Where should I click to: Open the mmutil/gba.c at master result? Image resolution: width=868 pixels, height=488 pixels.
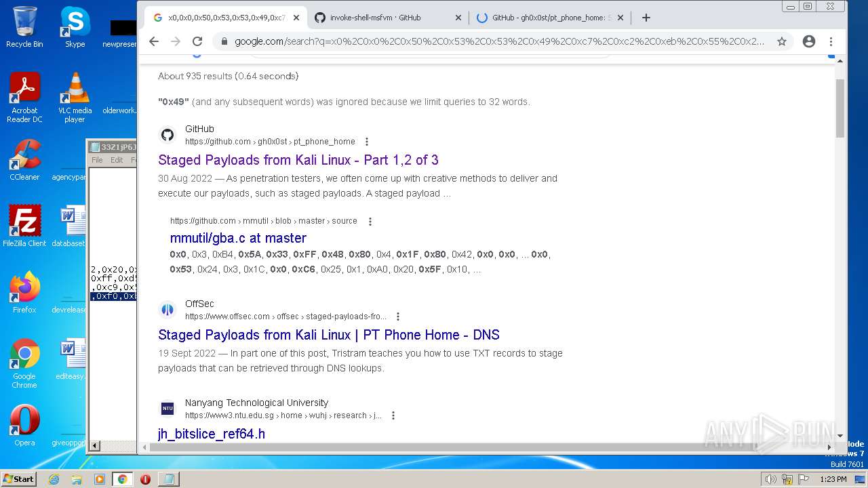tap(238, 238)
